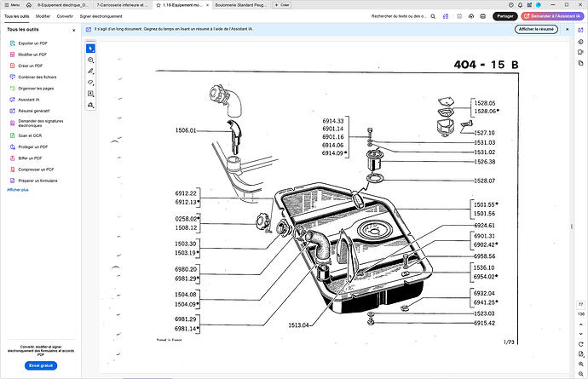Click the print icon

coord(483,16)
